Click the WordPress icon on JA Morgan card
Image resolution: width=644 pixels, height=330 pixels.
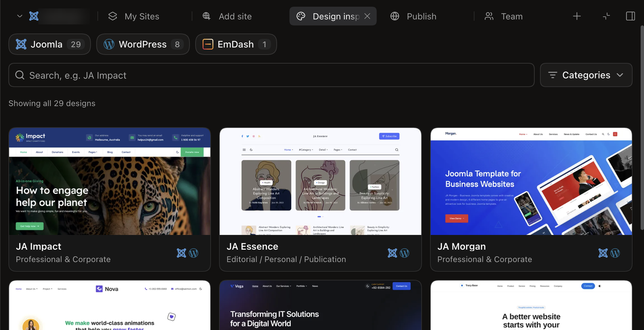[x=615, y=253]
